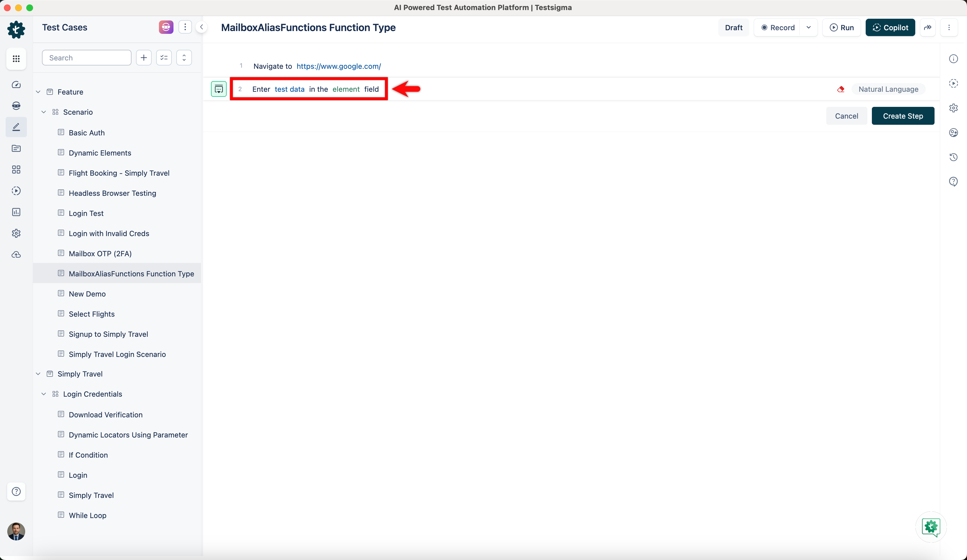
Task: Click the red eraser icon in step 2
Action: tap(841, 89)
